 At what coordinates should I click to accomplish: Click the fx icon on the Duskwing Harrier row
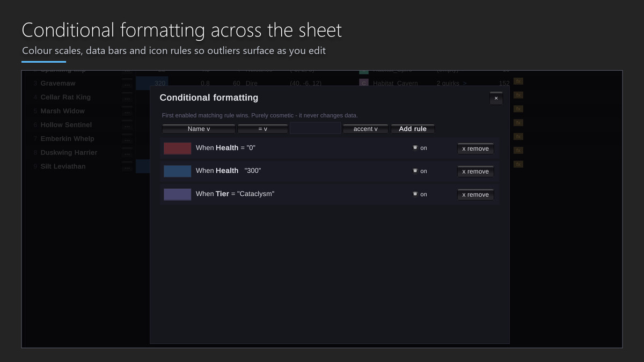518,151
